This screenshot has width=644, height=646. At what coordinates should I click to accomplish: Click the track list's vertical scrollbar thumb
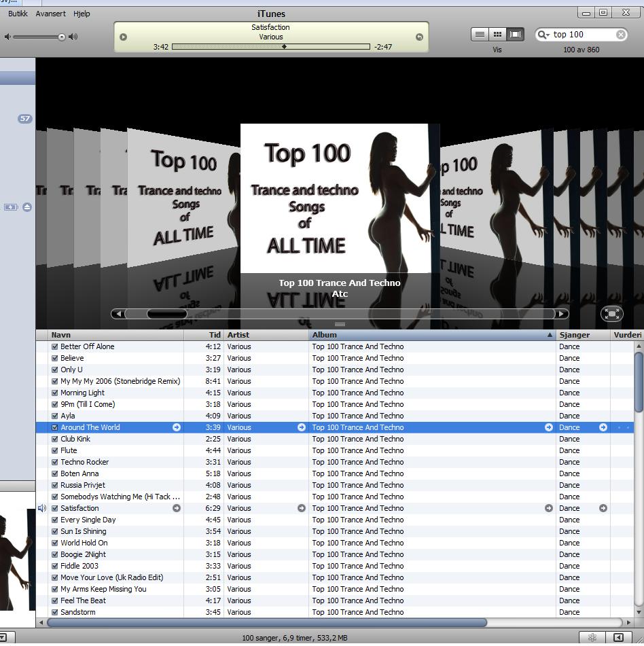[639, 382]
